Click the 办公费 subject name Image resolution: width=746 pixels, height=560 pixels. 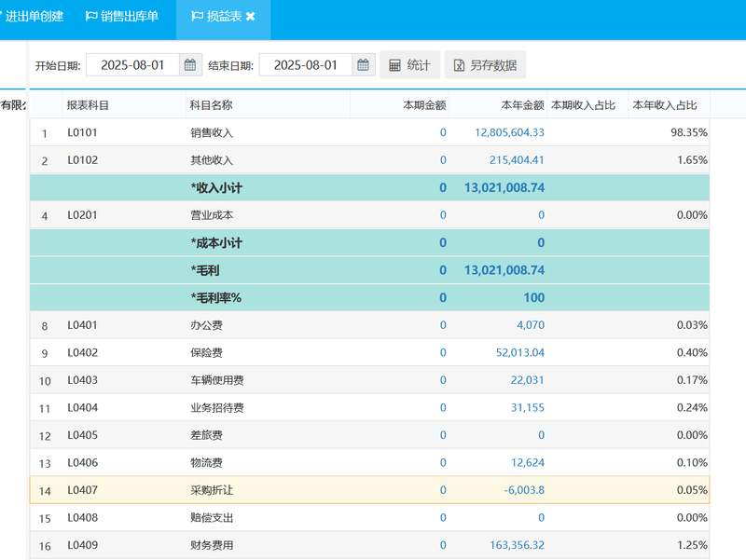click(206, 325)
